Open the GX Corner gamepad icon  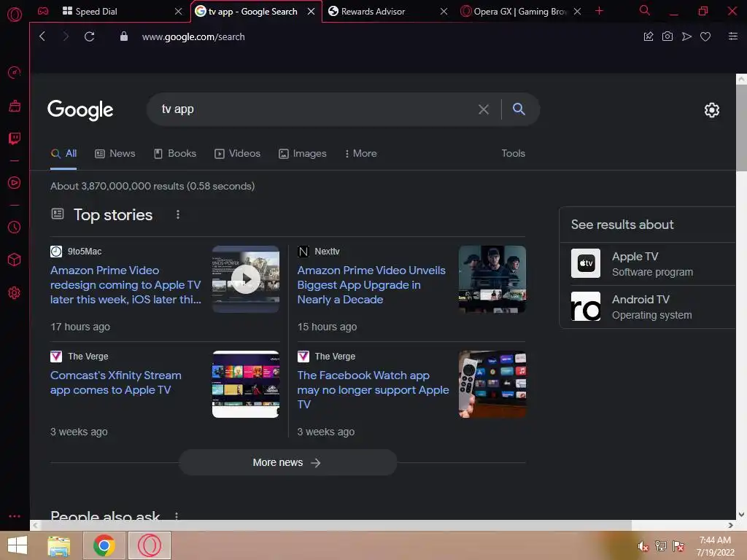pos(43,11)
